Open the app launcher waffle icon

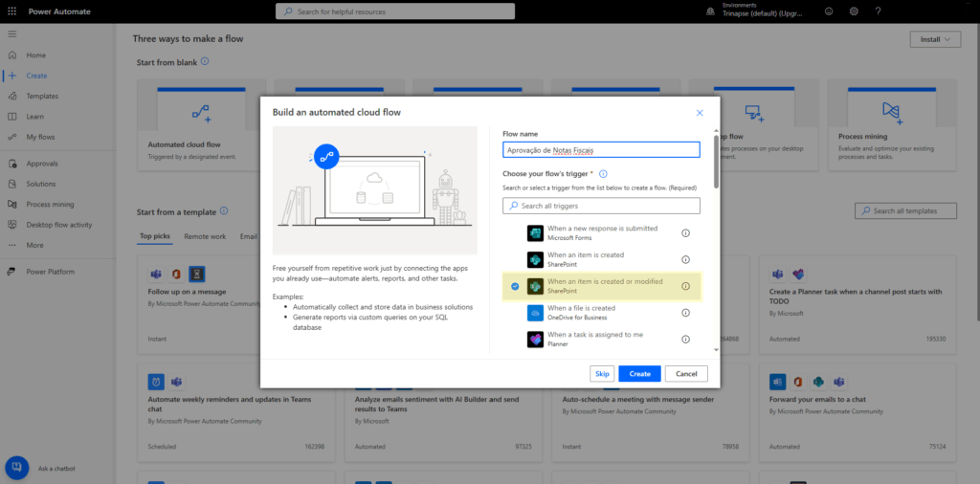[x=12, y=11]
